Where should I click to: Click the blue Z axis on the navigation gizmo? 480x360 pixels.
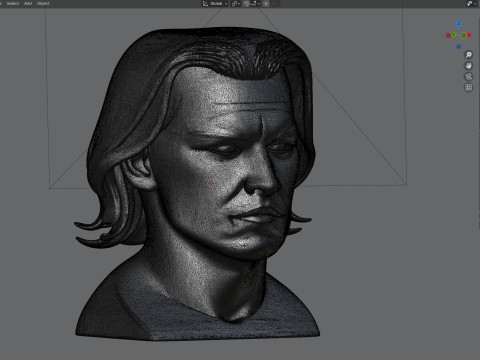459,24
